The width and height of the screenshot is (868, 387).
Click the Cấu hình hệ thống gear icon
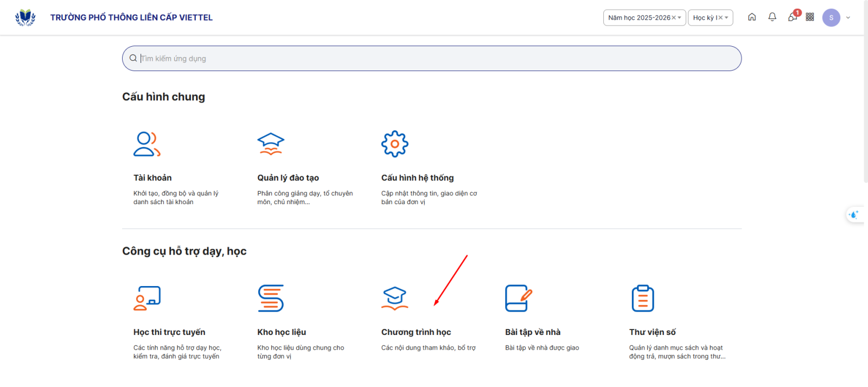(394, 144)
